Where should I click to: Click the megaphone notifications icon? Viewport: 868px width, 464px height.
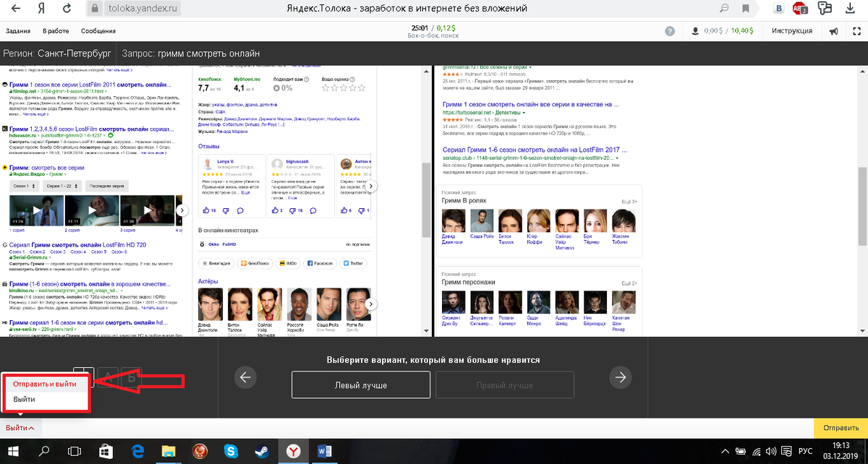click(834, 31)
